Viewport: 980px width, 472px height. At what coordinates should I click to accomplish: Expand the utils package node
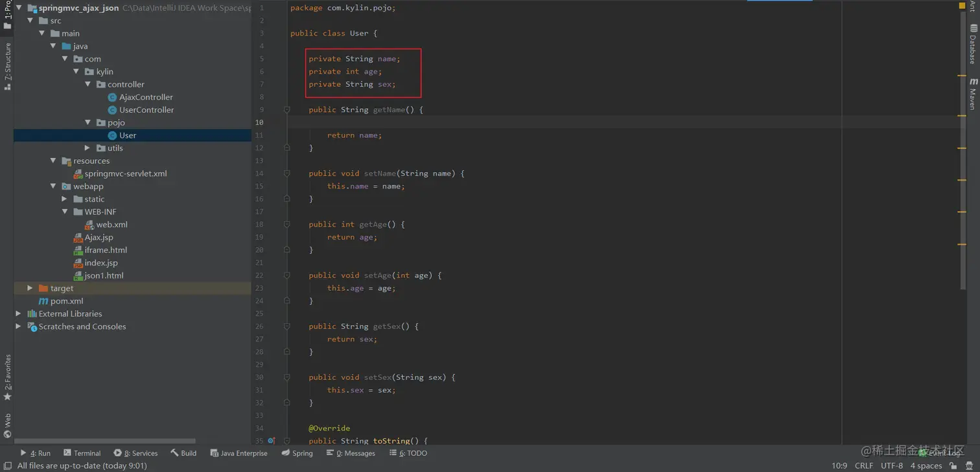pos(88,148)
